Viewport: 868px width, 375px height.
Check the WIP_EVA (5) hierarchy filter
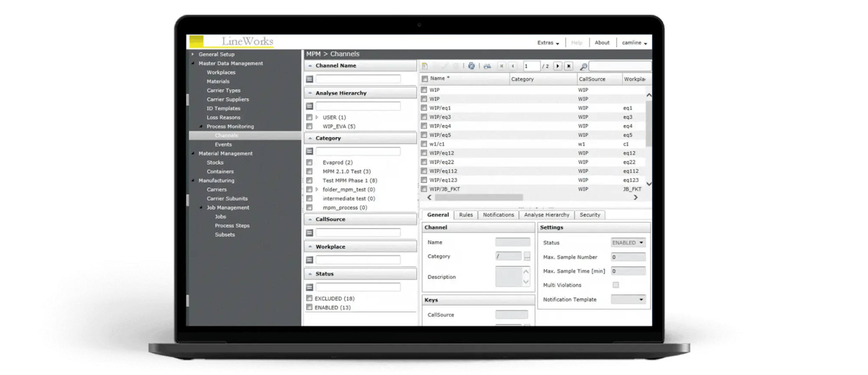pyautogui.click(x=309, y=126)
